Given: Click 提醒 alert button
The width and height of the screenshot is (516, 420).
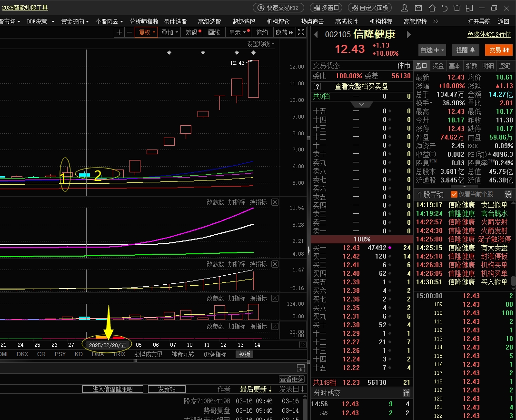Looking at the screenshot, I should coord(466,50).
